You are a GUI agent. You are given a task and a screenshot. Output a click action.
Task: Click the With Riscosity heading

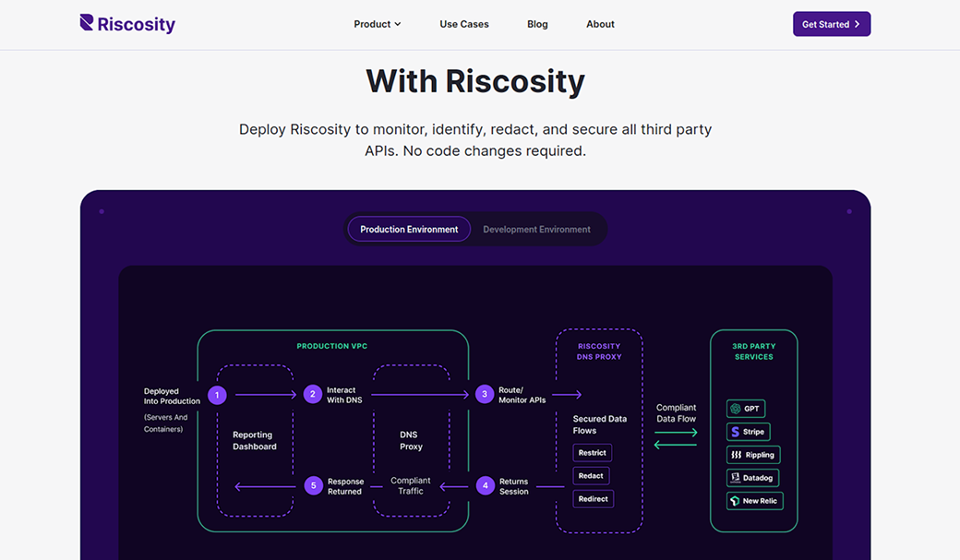(x=475, y=81)
